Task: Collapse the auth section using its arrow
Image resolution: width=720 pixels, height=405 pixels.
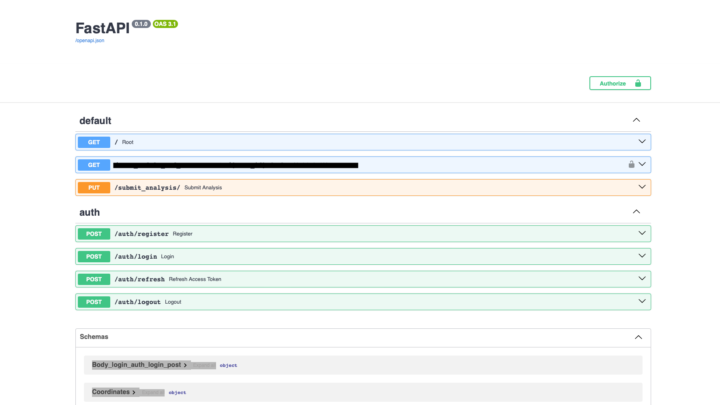Action: coord(636,212)
